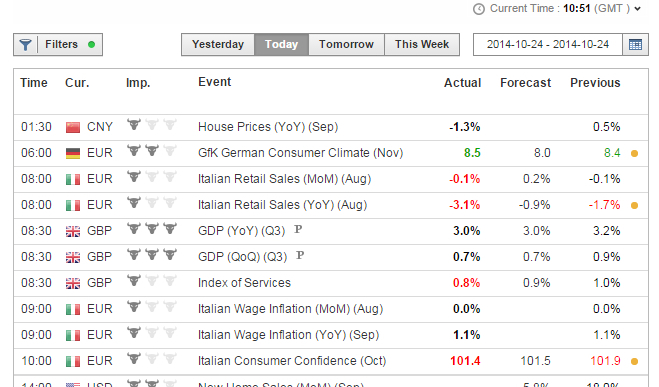Open the Filters funnel icon

25,45
